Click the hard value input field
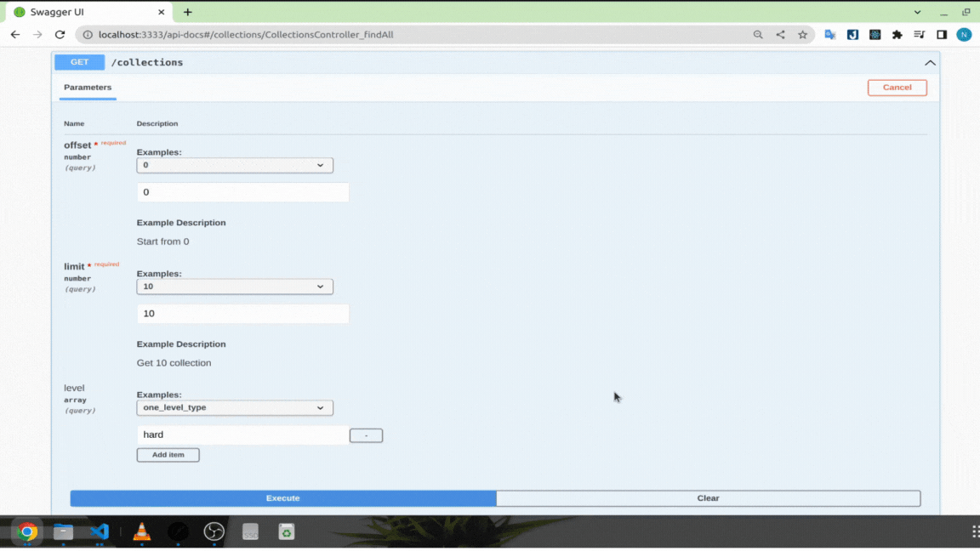 (x=242, y=435)
